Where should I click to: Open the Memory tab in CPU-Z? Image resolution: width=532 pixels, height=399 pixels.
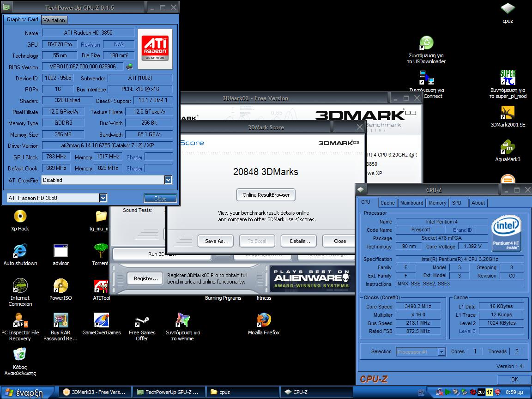click(x=437, y=203)
